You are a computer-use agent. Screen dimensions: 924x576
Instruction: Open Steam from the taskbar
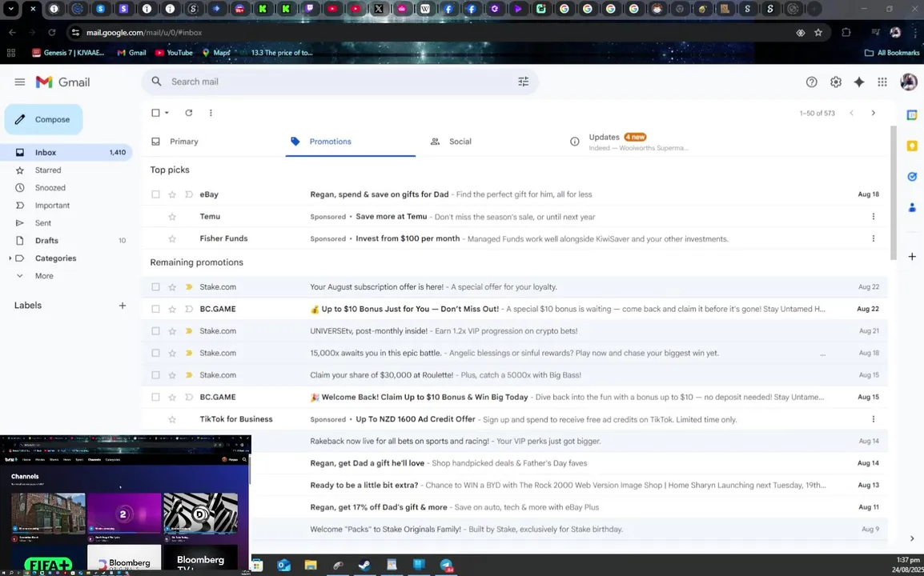(x=365, y=566)
